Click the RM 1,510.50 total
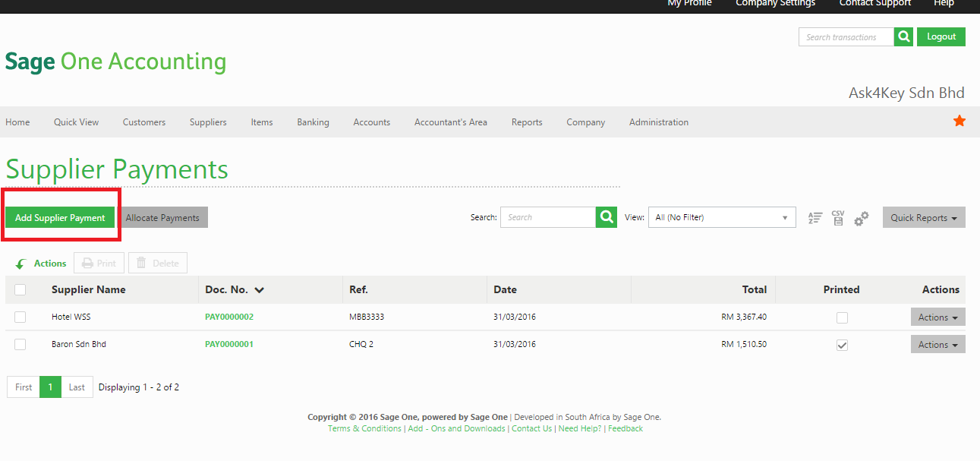Viewport: 980px width, 461px height. click(744, 344)
